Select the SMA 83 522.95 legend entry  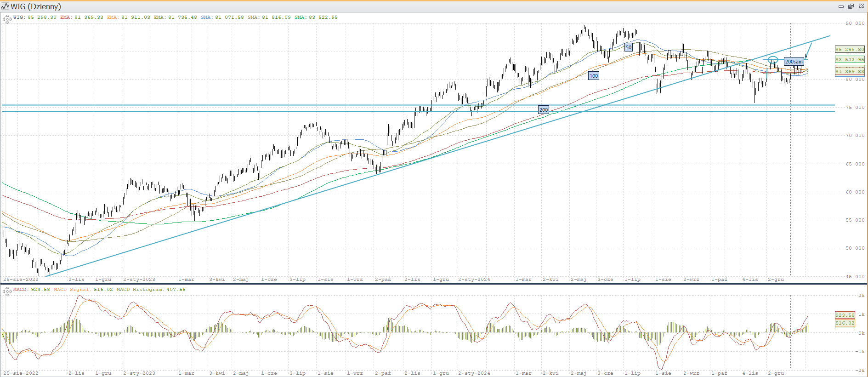pos(316,17)
